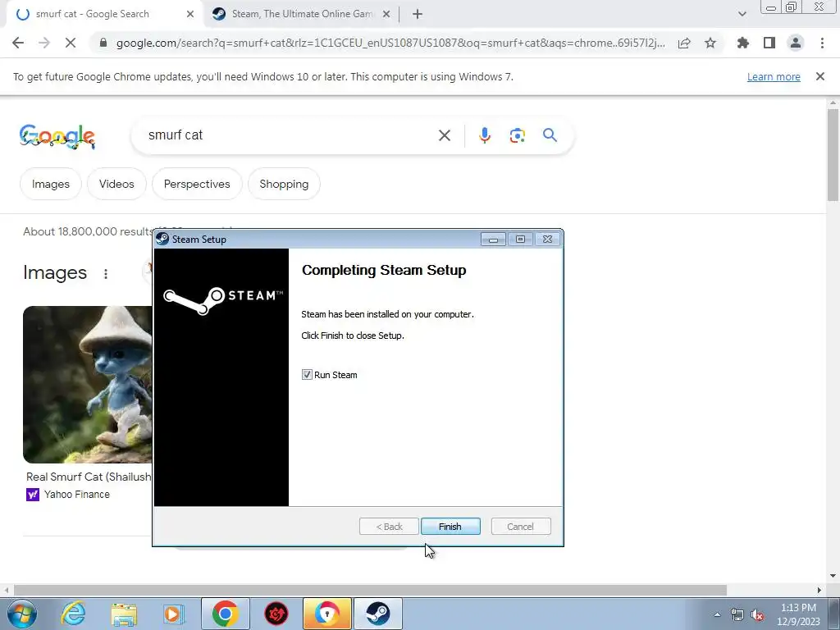Click the scroll down arrow
The height and width of the screenshot is (630, 840).
click(833, 576)
